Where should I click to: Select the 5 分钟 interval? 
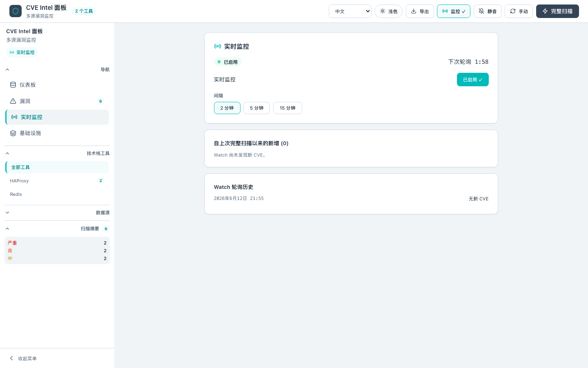click(x=256, y=108)
